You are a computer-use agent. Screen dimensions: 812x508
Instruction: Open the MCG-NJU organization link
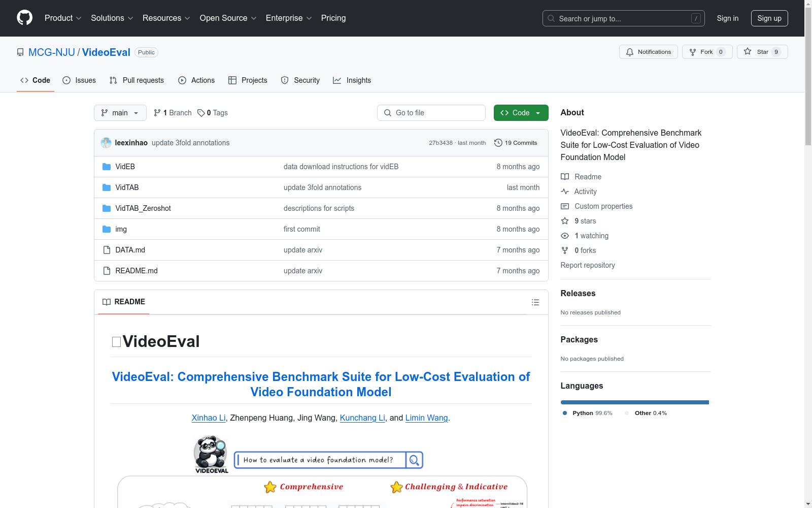coord(51,52)
